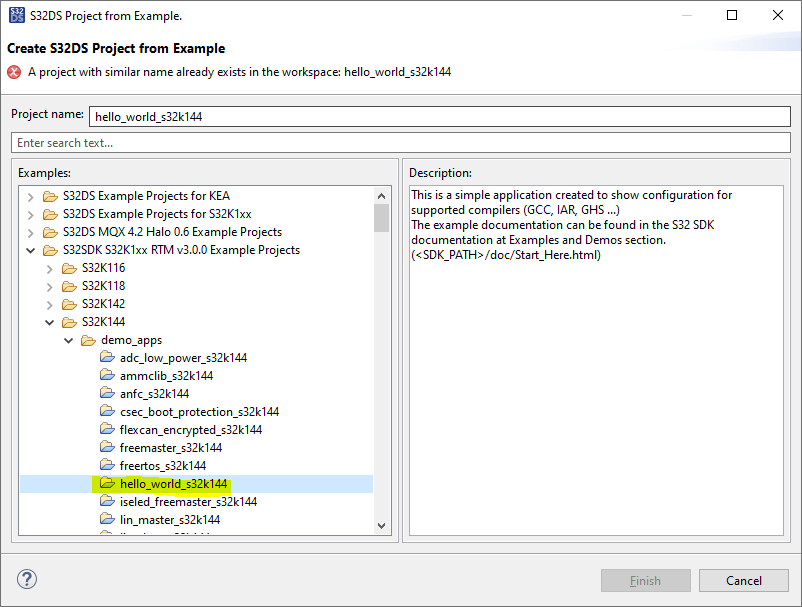Click the ammclib_s32k144 project icon
802x607 pixels.
[107, 375]
